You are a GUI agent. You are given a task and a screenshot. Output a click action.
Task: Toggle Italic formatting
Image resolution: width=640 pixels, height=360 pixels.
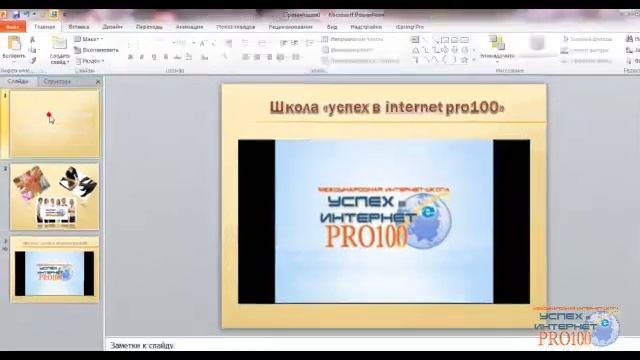(142, 57)
